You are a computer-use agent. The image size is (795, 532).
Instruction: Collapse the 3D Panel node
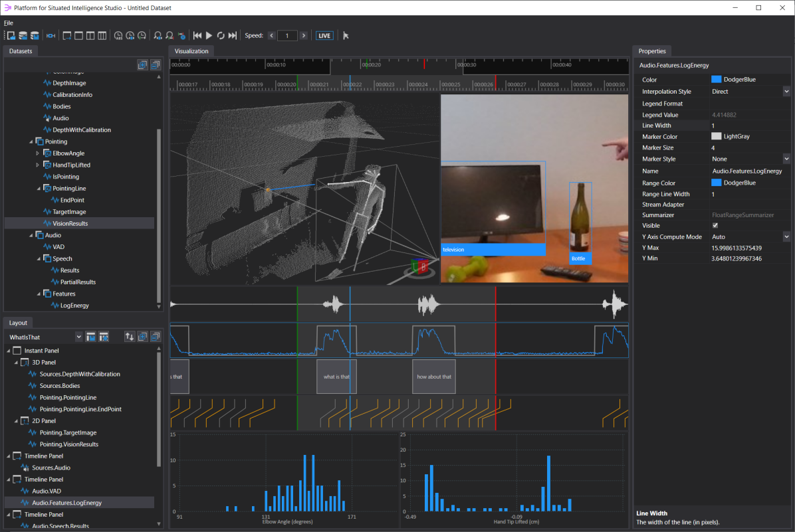coord(16,362)
